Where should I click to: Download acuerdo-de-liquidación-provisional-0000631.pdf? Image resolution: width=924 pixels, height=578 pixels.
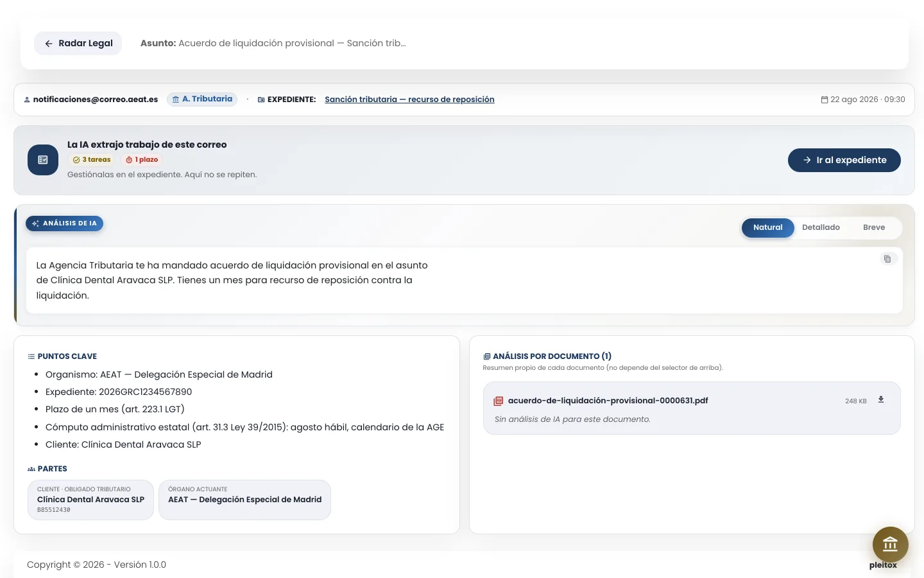pyautogui.click(x=881, y=399)
